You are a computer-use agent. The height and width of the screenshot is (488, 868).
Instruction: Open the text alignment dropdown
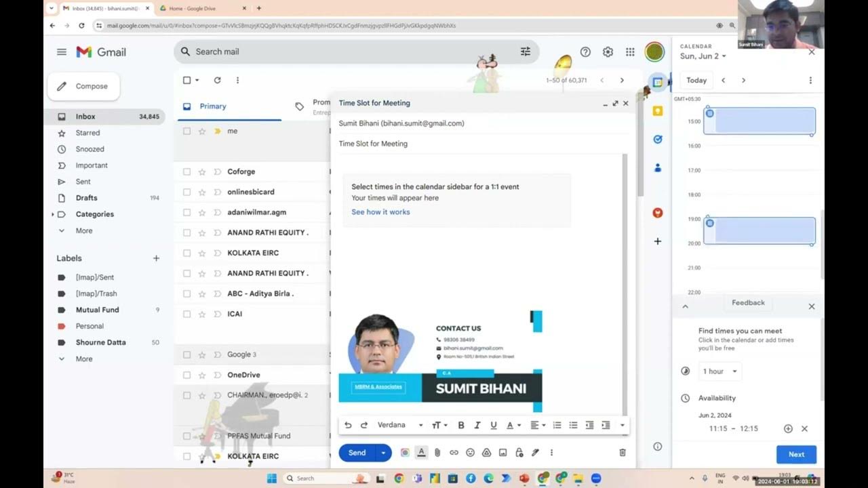click(x=538, y=425)
